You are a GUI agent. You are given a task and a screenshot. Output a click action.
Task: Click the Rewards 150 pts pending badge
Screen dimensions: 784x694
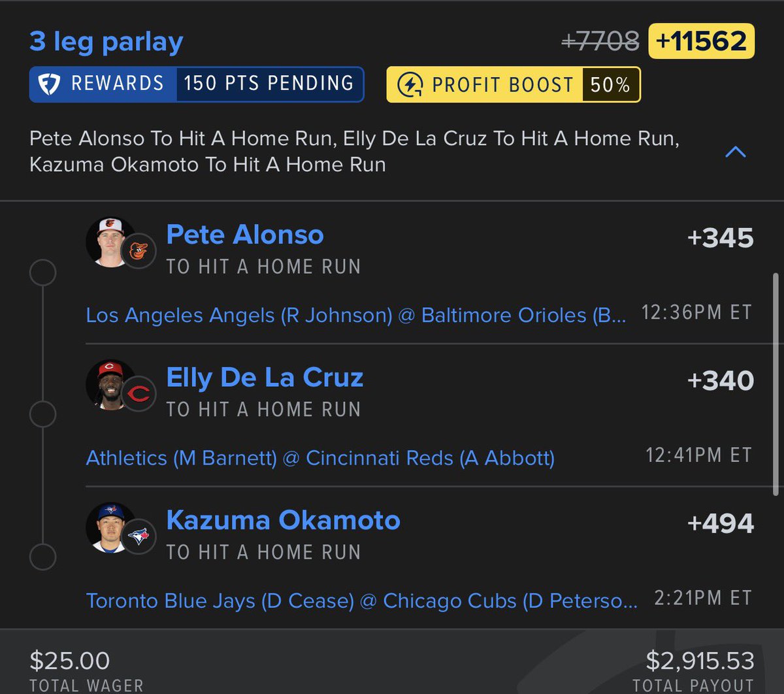pos(197,84)
